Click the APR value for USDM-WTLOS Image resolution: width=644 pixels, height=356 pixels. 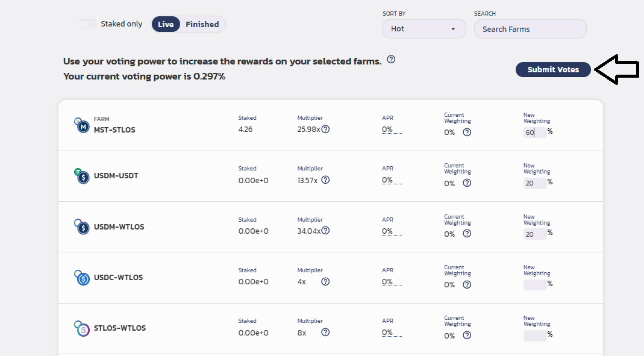(x=387, y=231)
